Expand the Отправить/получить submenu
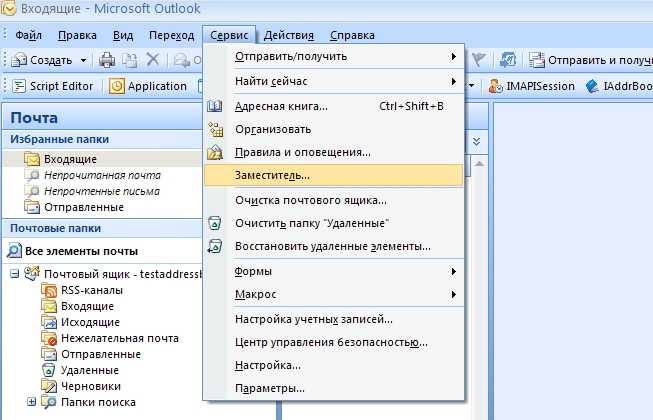The height and width of the screenshot is (420, 653). point(334,56)
